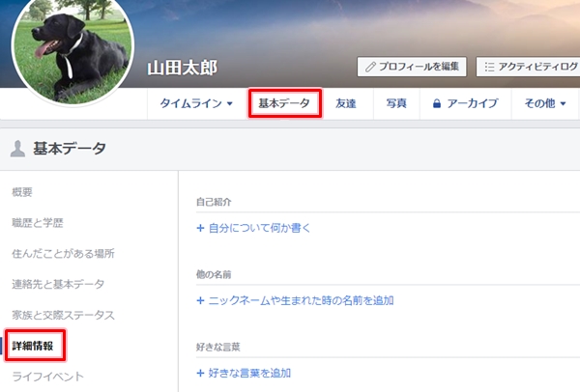Click the plus icon beside 自分について何か書く

[200, 228]
